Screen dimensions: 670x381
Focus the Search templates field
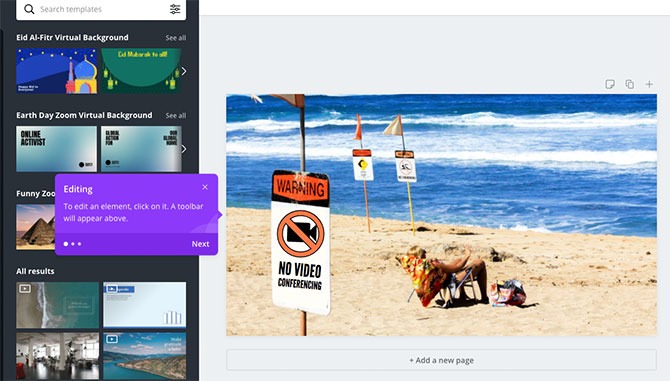tap(101, 9)
